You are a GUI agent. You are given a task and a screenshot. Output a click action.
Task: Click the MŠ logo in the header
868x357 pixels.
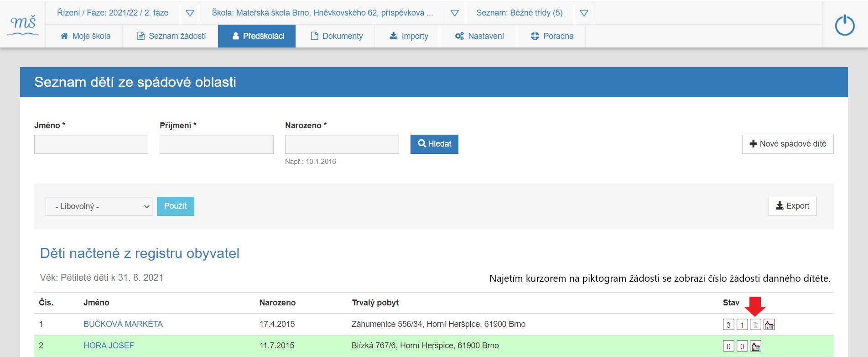pyautogui.click(x=23, y=25)
